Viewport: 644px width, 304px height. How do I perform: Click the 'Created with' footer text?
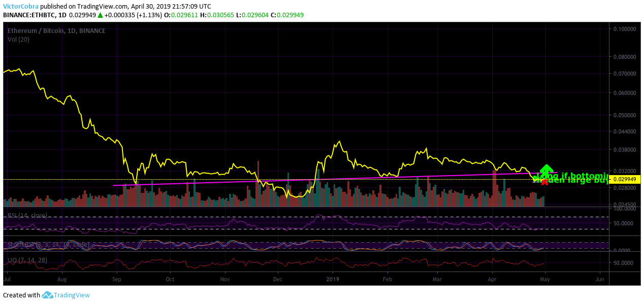point(21,295)
